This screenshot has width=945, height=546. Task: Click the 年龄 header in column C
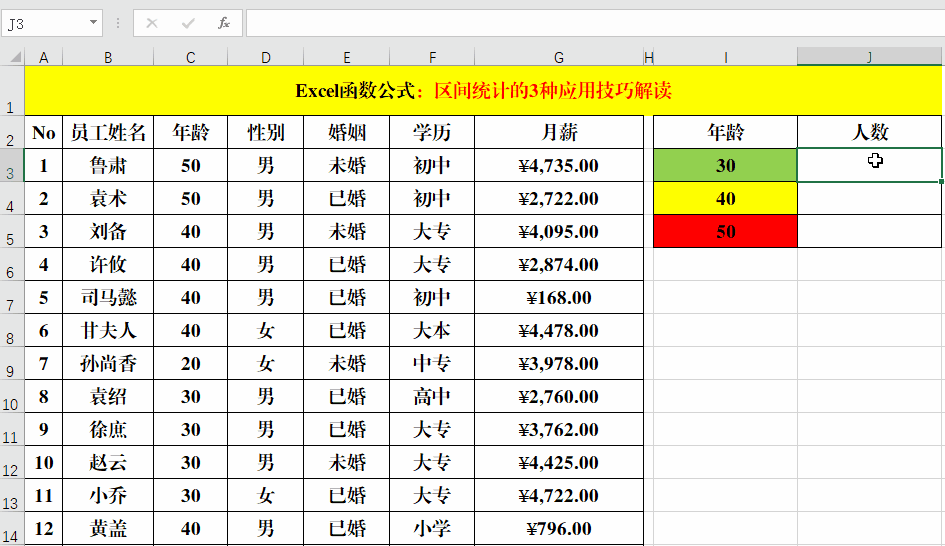(190, 132)
